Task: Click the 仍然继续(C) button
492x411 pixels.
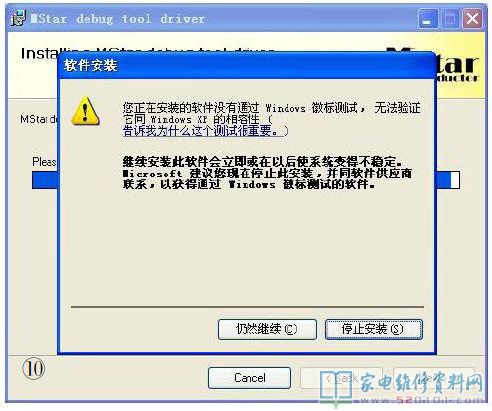Action: 267,329
